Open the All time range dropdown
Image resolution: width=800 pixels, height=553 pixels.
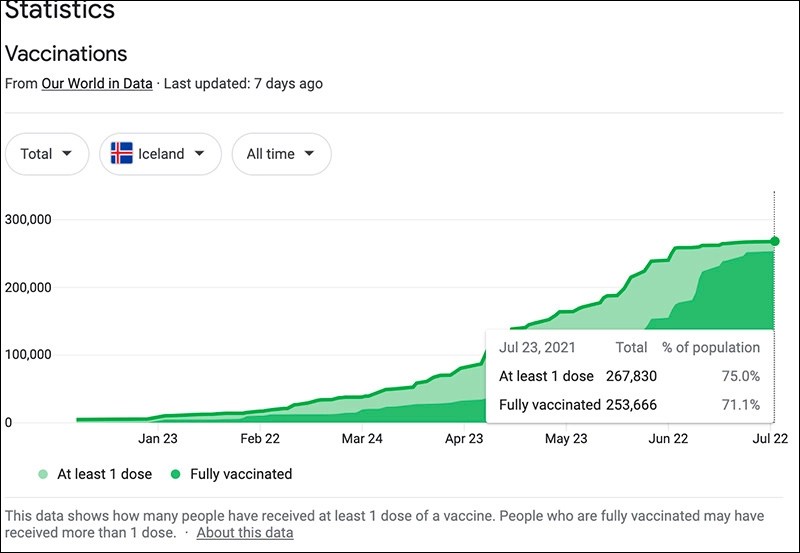coord(281,154)
